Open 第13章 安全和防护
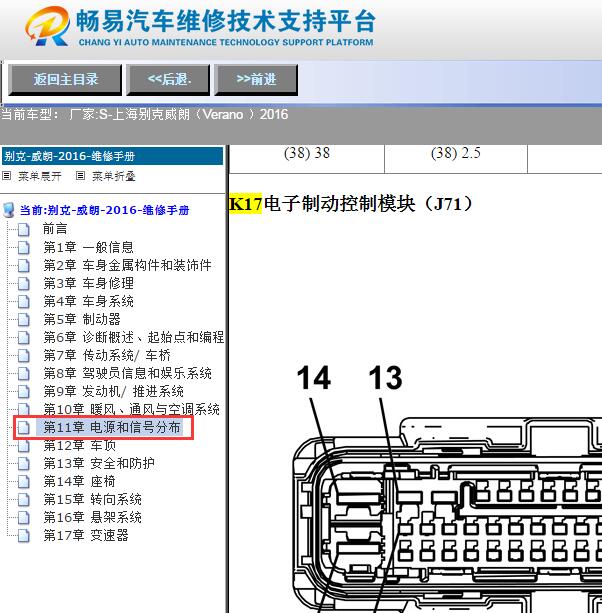The width and height of the screenshot is (602, 613). [99, 463]
